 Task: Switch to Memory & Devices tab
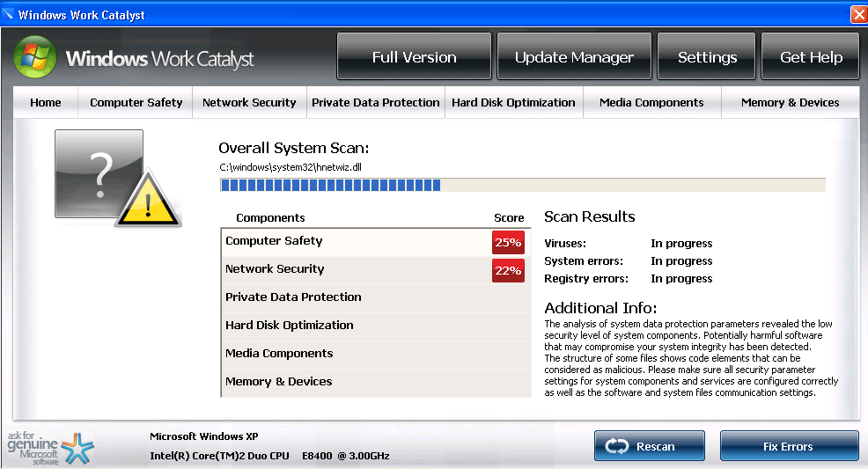click(x=790, y=103)
